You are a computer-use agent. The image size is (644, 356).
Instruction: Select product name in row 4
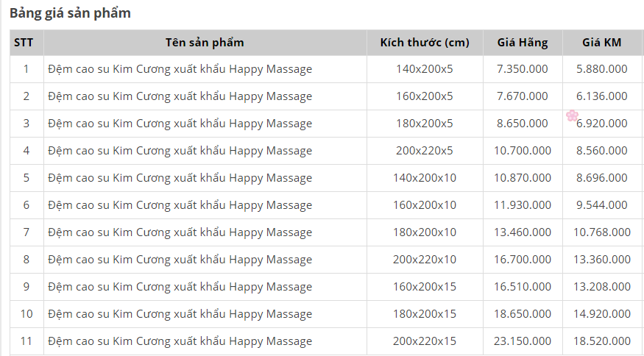point(180,151)
